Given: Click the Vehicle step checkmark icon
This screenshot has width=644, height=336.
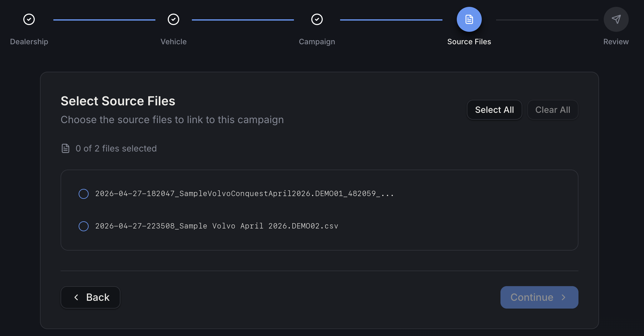Looking at the screenshot, I should pos(173,19).
